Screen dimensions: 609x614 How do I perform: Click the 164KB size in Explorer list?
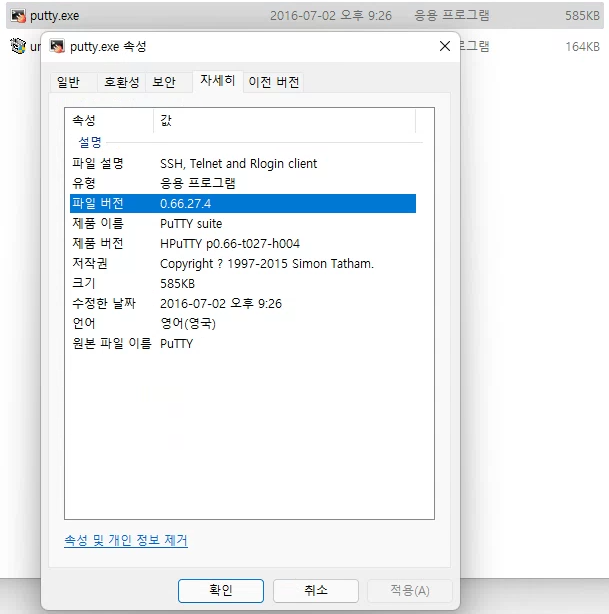(x=582, y=47)
